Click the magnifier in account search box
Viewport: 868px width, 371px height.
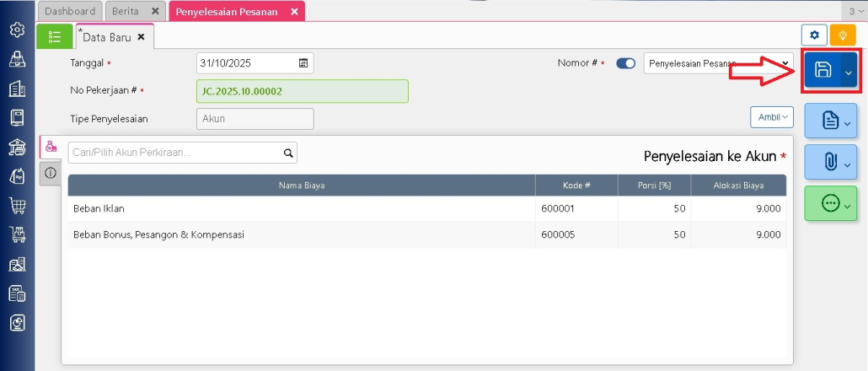click(x=287, y=153)
